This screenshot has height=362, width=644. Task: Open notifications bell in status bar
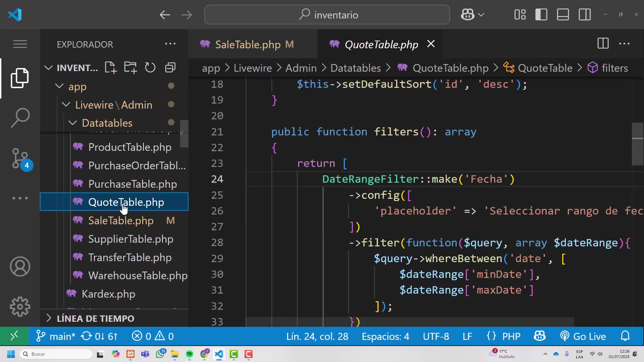tap(625, 336)
